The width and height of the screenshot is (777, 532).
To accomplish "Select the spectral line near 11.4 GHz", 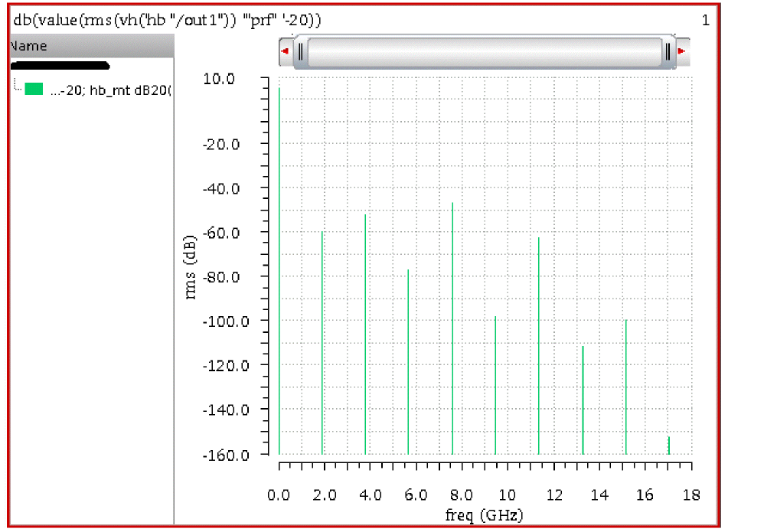I will click(x=539, y=346).
